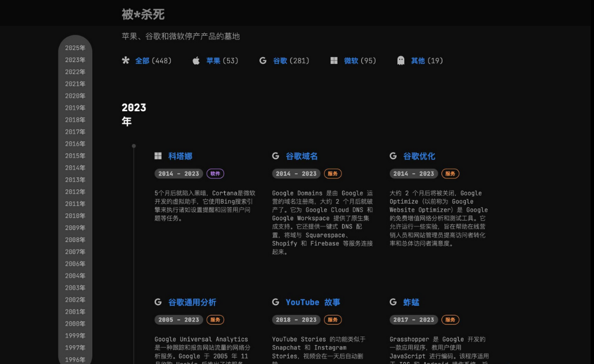
Task: Open the 谷歌域名 product link
Action: (x=302, y=156)
